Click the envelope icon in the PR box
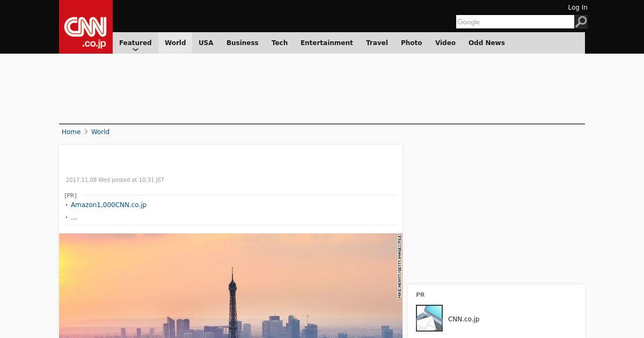The width and height of the screenshot is (644, 338). point(429,318)
